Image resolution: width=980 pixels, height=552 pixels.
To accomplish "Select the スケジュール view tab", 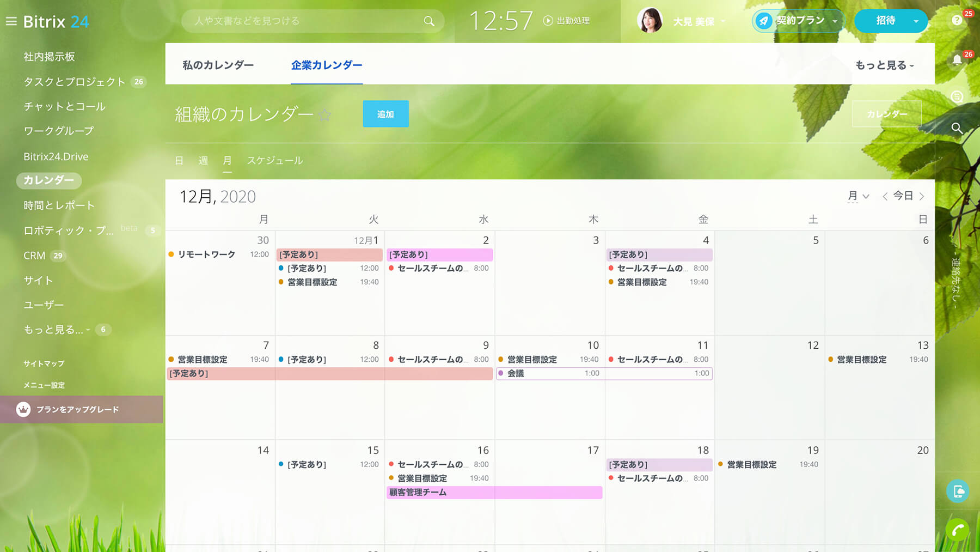I will click(275, 161).
